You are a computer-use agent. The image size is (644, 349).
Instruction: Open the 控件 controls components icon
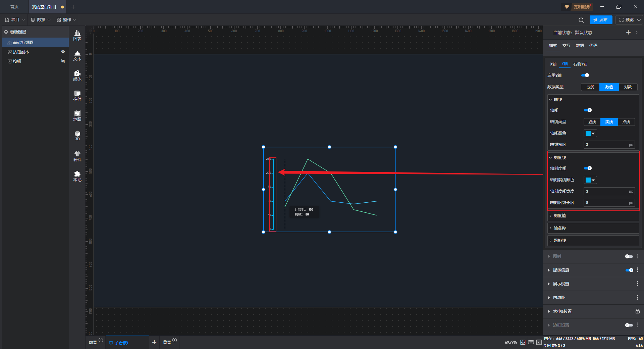click(77, 96)
